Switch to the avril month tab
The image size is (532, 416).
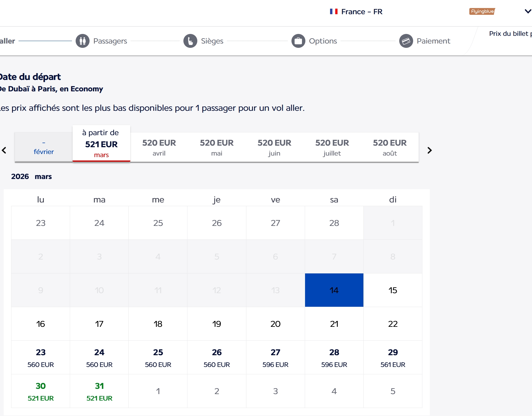(159, 147)
